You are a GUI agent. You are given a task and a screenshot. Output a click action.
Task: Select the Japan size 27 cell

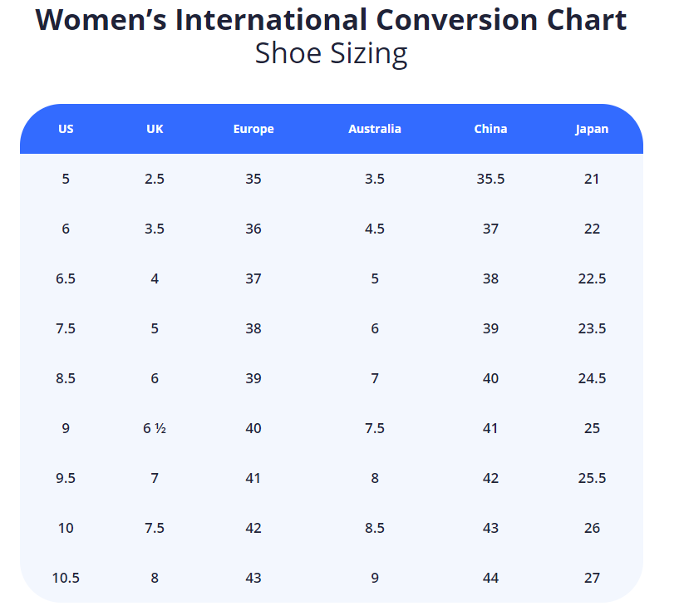point(592,578)
